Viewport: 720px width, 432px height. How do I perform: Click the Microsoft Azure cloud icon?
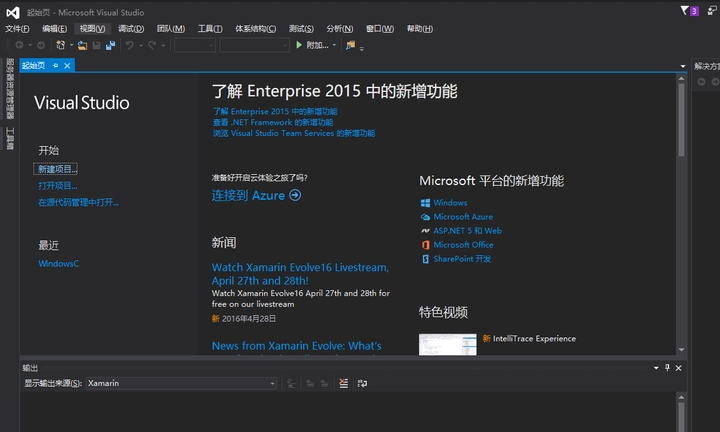click(x=425, y=217)
